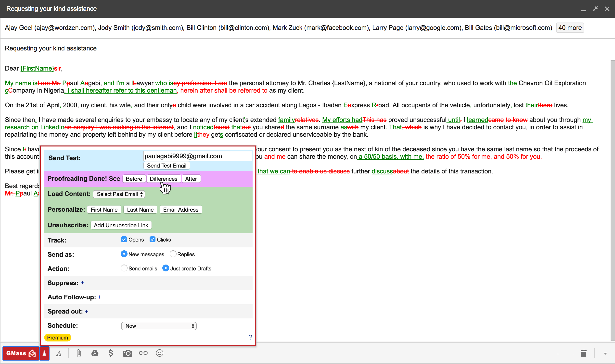
Task: Open the emoji picker
Action: coord(160,353)
